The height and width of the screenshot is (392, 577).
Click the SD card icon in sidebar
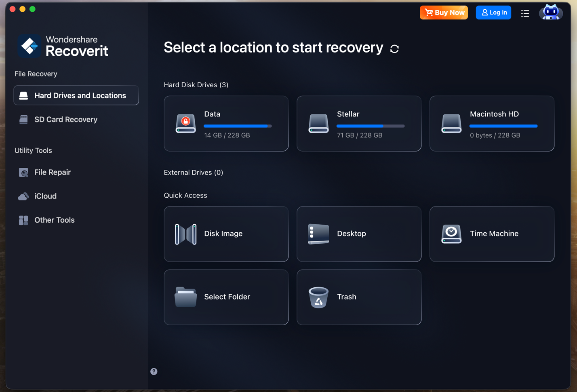pyautogui.click(x=23, y=120)
